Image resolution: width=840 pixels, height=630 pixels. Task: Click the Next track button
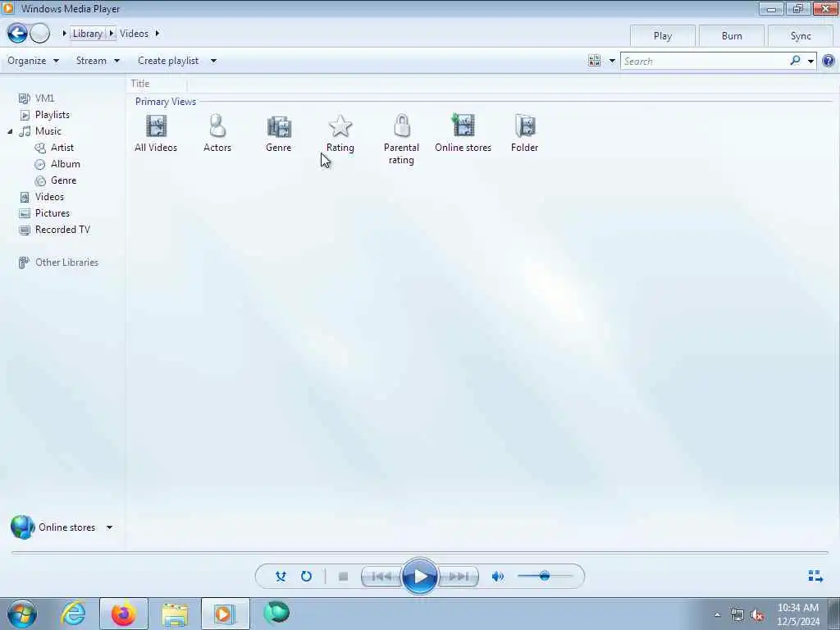458,577
